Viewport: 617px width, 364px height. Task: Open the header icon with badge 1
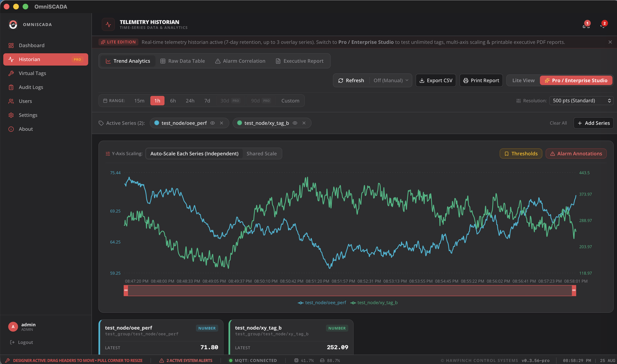(586, 25)
